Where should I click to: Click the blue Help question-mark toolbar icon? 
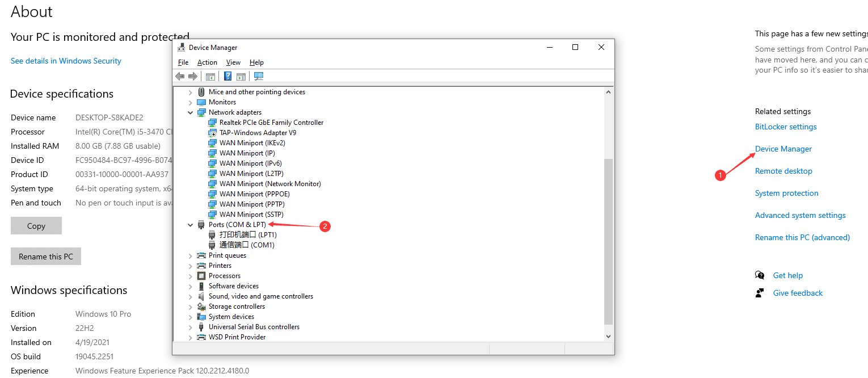227,77
